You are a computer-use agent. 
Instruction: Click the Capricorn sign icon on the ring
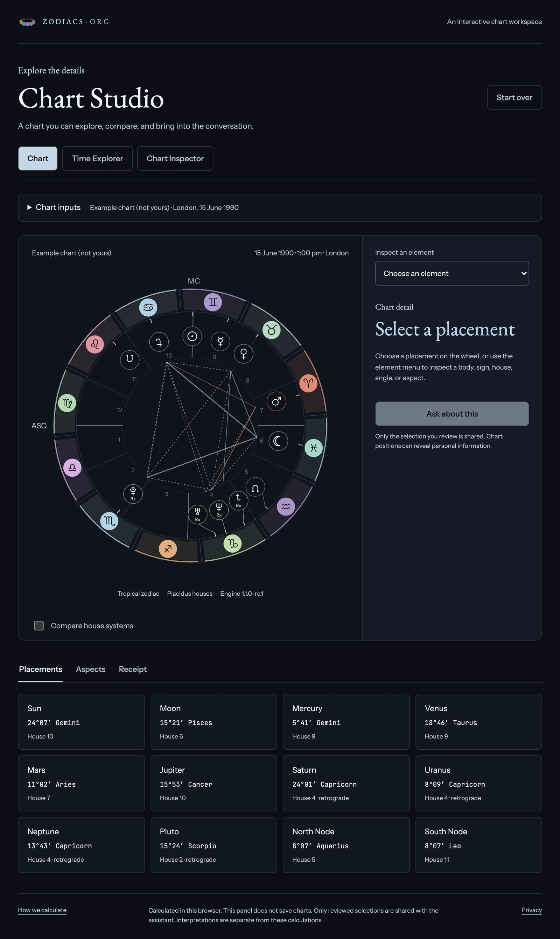pyautogui.click(x=232, y=543)
